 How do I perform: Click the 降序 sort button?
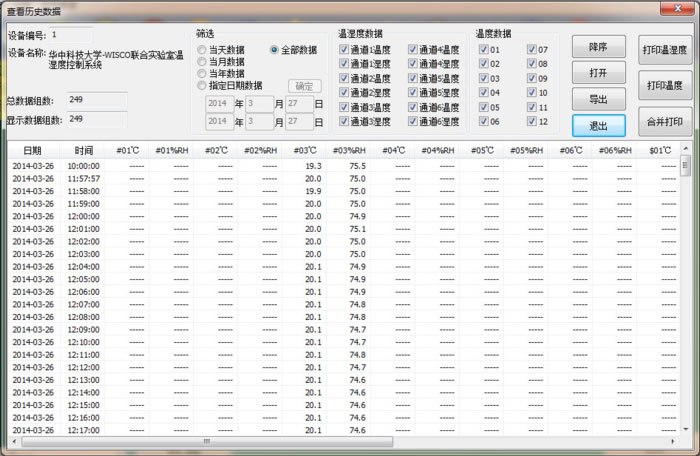coord(598,48)
